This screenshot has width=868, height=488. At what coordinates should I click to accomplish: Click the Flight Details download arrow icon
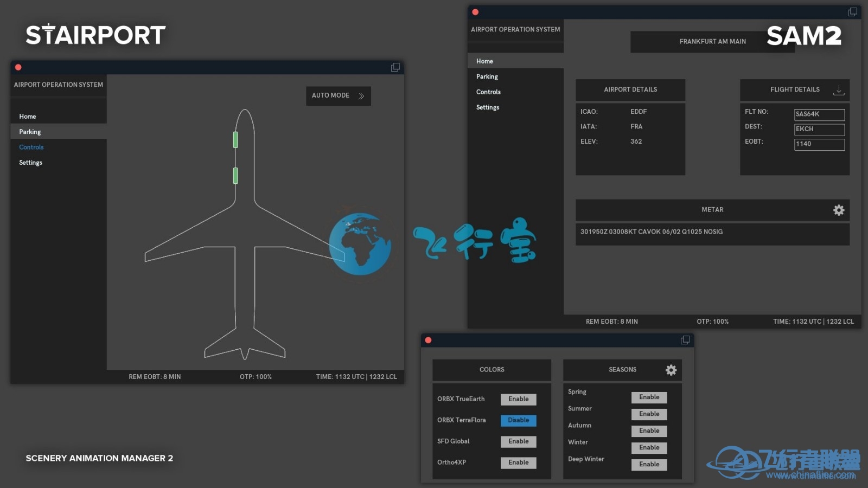click(x=839, y=90)
